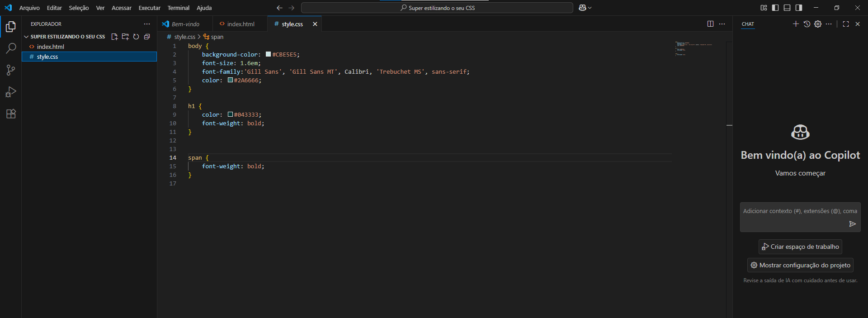
Task: Open Copilot title bar dropdown arrow
Action: click(590, 8)
